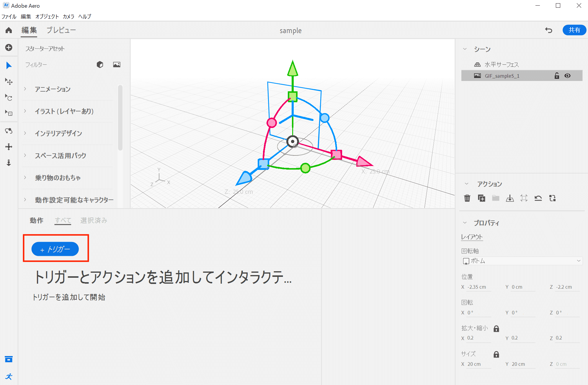Filter starter assets by 3D models cube icon
588x385 pixels.
point(100,64)
